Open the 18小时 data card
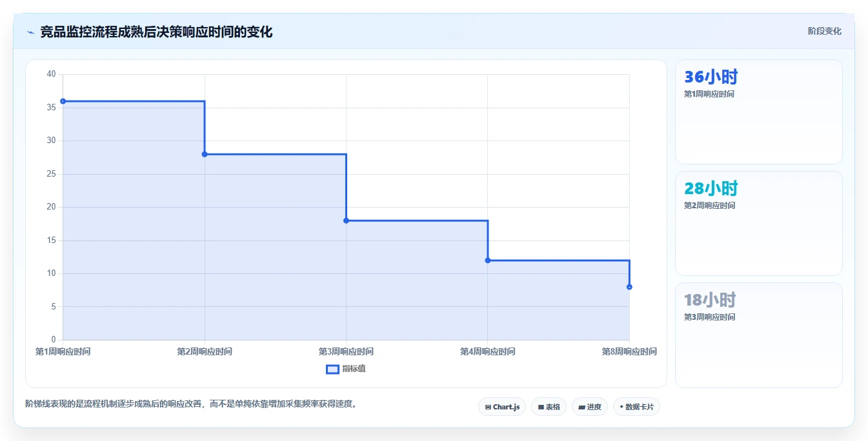This screenshot has height=441, width=868. point(758,335)
